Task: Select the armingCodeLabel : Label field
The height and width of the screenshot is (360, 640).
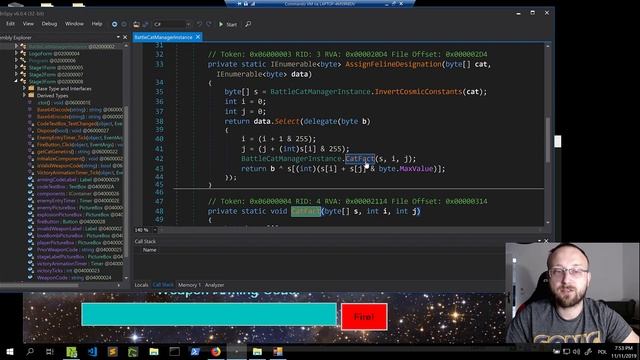Action: click(x=78, y=180)
